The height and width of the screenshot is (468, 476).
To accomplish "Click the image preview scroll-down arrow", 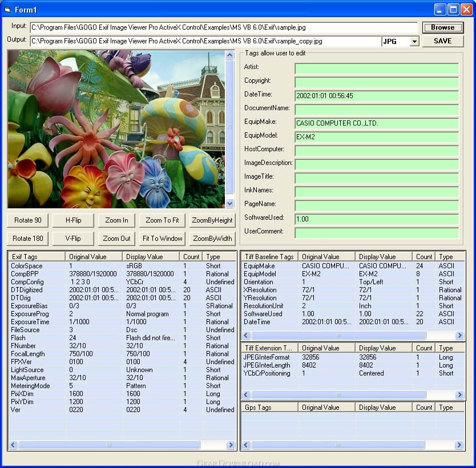I will click(230, 204).
